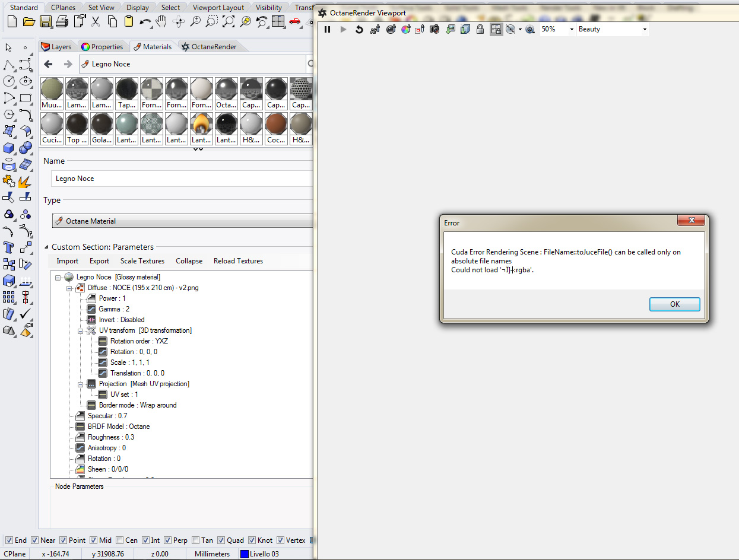Open the Viewport Layout toolbar tab

point(218,8)
